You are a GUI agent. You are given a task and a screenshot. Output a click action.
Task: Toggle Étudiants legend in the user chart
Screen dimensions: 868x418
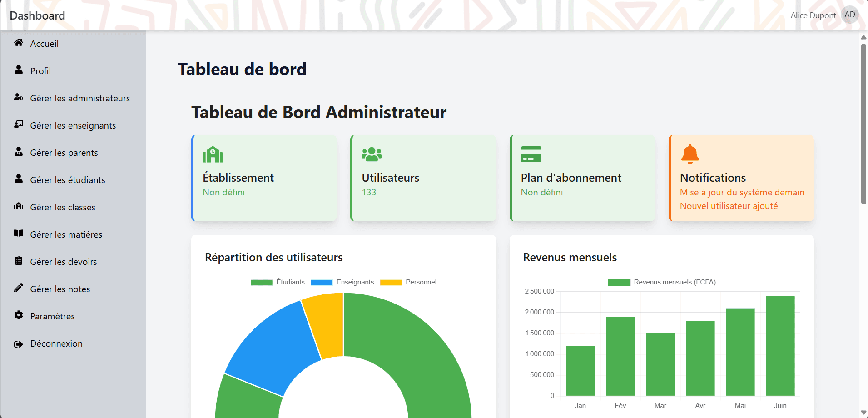coord(278,282)
